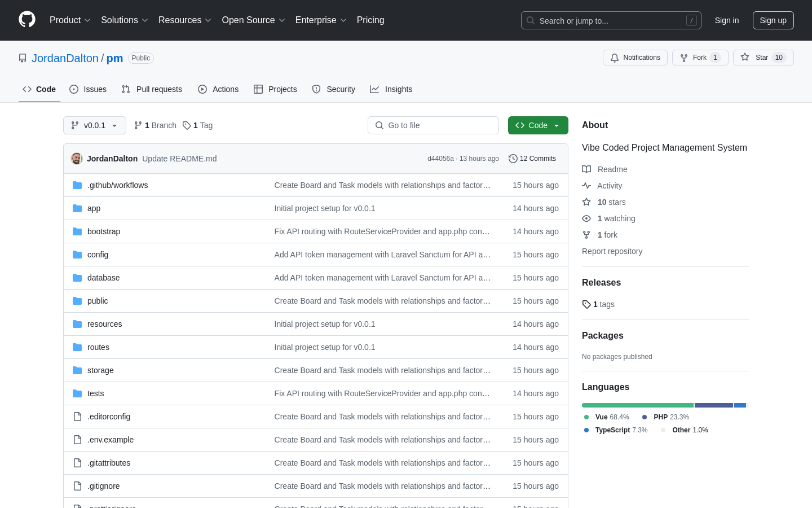Image resolution: width=812 pixels, height=508 pixels.
Task: Open Initial project setup commit for routes
Action: tap(325, 347)
